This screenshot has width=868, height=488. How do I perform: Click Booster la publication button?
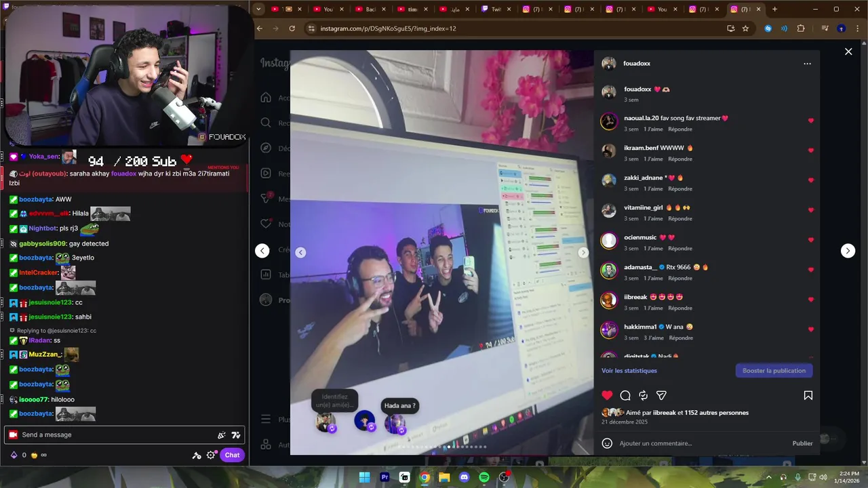[774, 371]
